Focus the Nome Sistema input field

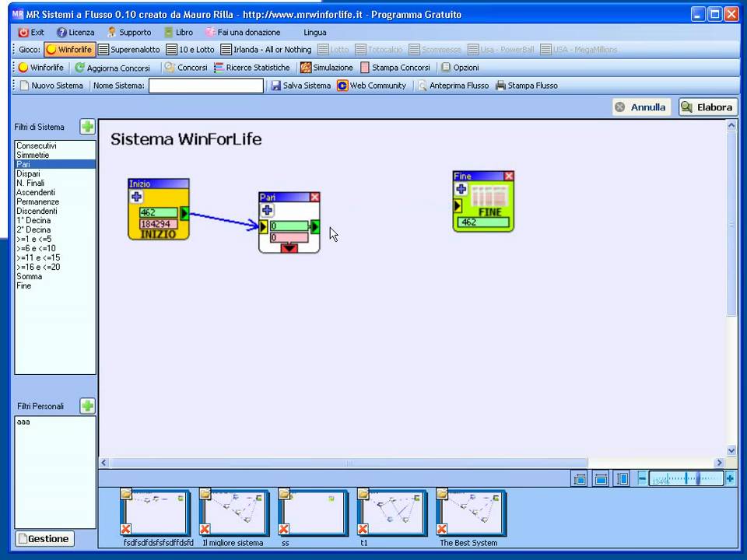pyautogui.click(x=205, y=86)
